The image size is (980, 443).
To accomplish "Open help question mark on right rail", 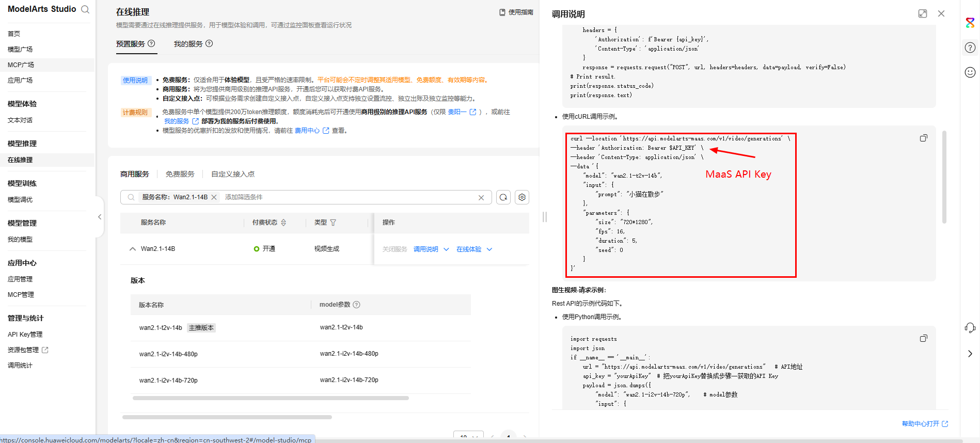I will click(970, 48).
